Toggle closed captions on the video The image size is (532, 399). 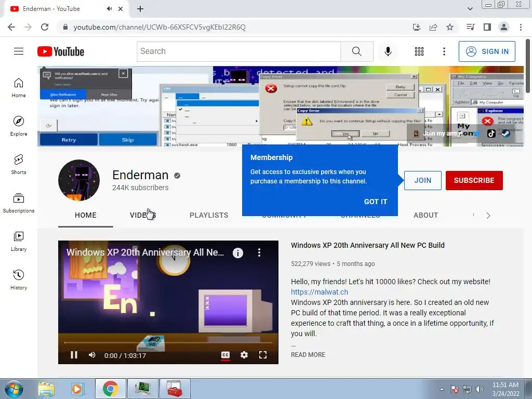point(225,355)
